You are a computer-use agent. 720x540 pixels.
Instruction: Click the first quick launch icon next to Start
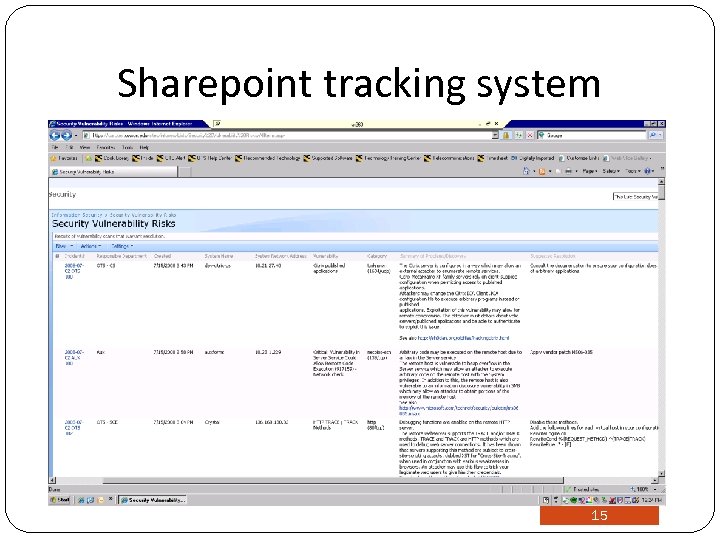(x=81, y=500)
